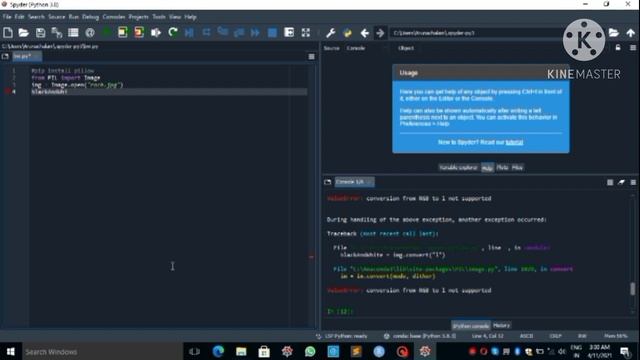The image size is (640, 360).
Task: Open the Tools menu
Action: [x=159, y=17]
